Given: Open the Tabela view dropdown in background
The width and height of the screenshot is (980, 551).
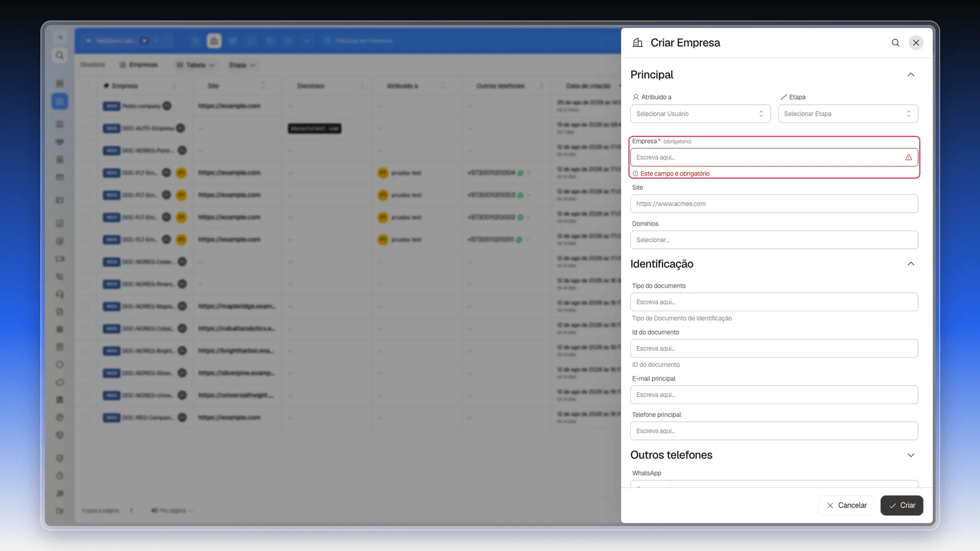Looking at the screenshot, I should 195,65.
